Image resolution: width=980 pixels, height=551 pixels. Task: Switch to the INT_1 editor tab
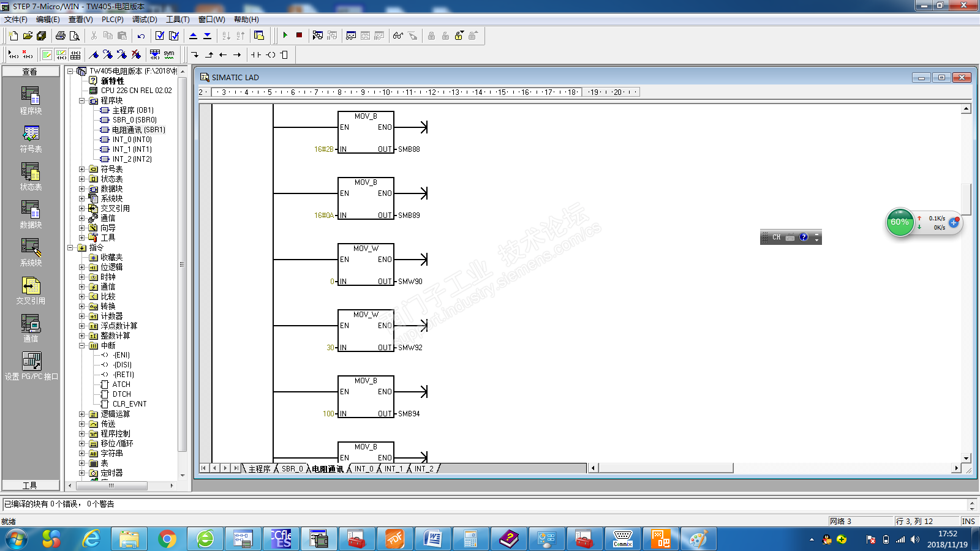pyautogui.click(x=394, y=469)
